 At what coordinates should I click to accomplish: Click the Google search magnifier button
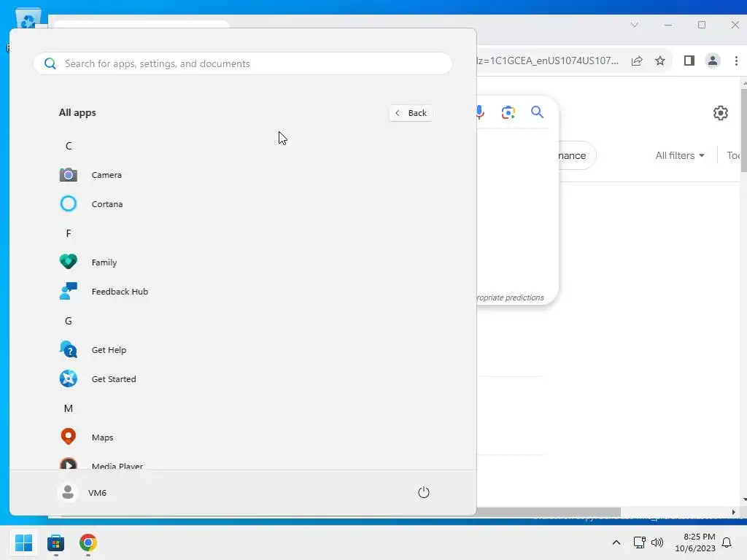click(538, 112)
